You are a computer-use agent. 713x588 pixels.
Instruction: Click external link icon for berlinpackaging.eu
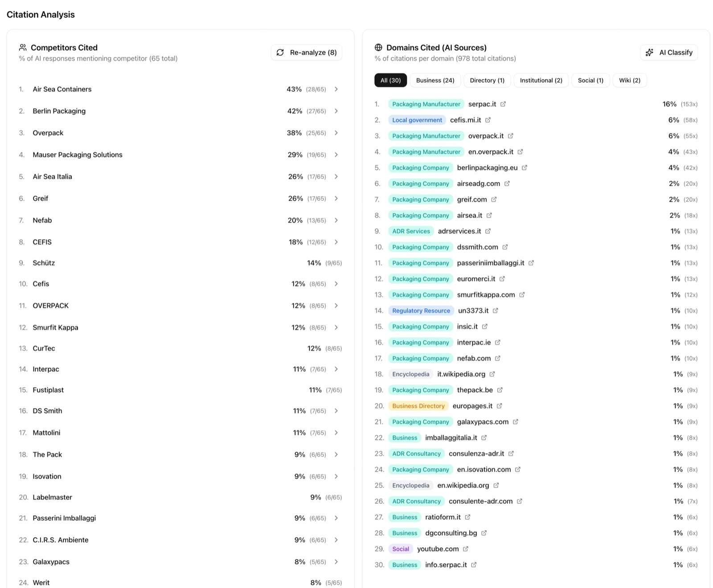(525, 168)
